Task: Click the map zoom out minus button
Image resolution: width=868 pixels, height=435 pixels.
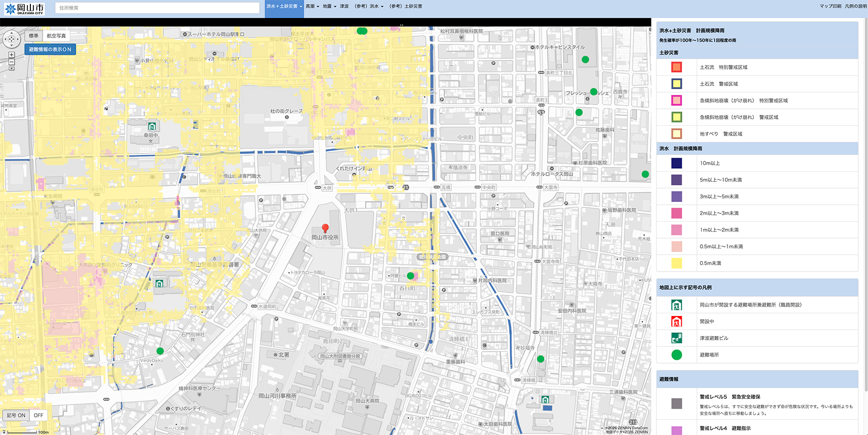Action: tap(11, 62)
